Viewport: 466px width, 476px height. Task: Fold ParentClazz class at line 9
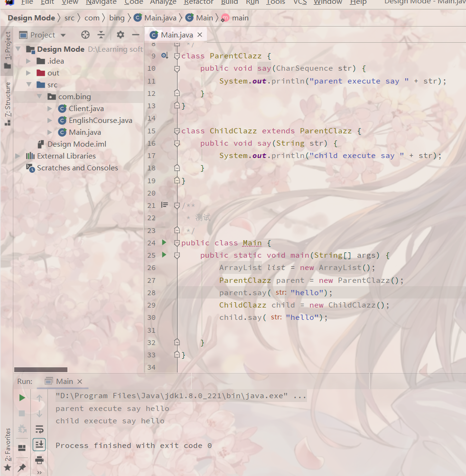click(x=177, y=56)
